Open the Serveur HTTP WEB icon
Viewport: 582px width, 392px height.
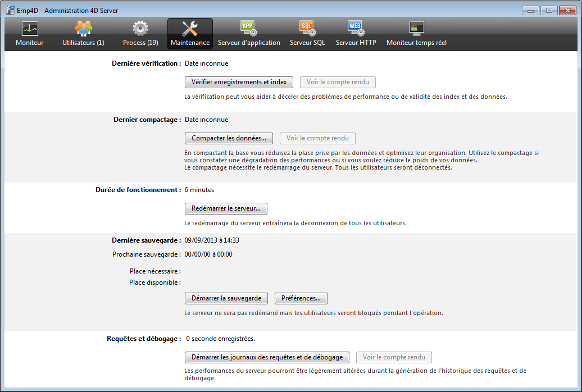click(356, 29)
